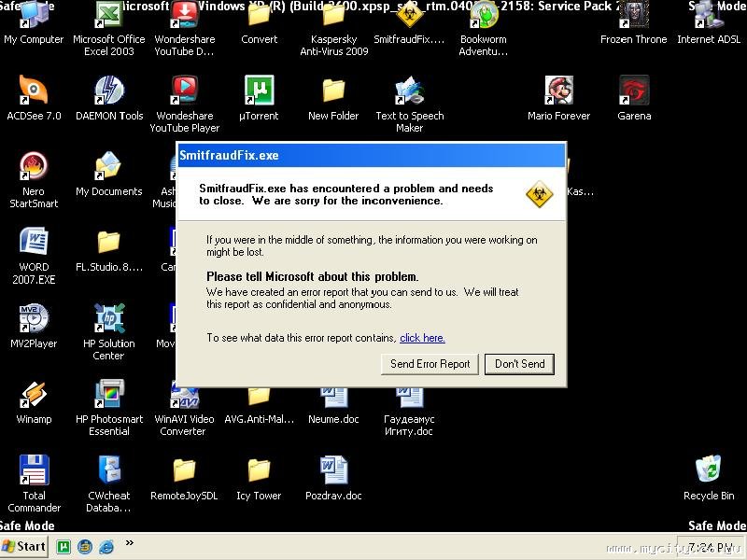Select the Winamp shortcut

[34, 402]
